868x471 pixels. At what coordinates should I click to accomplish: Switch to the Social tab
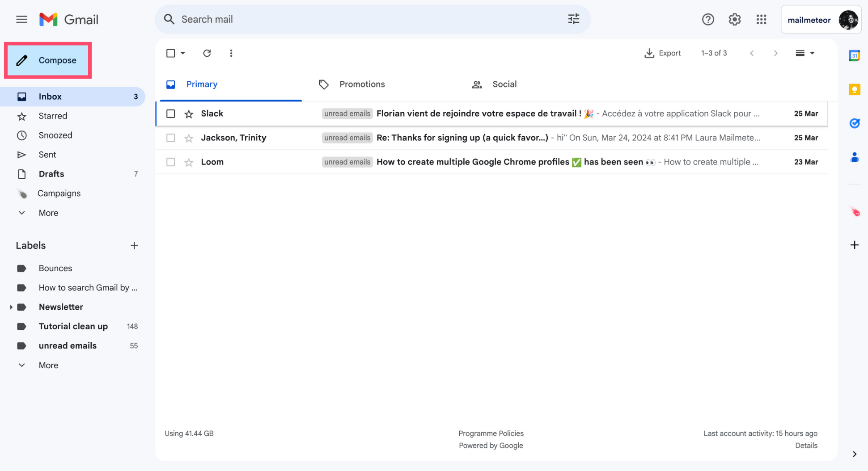[x=537, y=84]
